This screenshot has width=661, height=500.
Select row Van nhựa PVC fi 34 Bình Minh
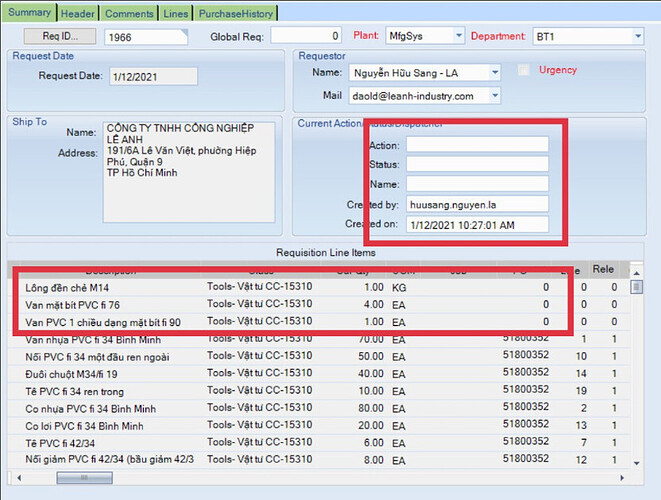click(x=318, y=339)
